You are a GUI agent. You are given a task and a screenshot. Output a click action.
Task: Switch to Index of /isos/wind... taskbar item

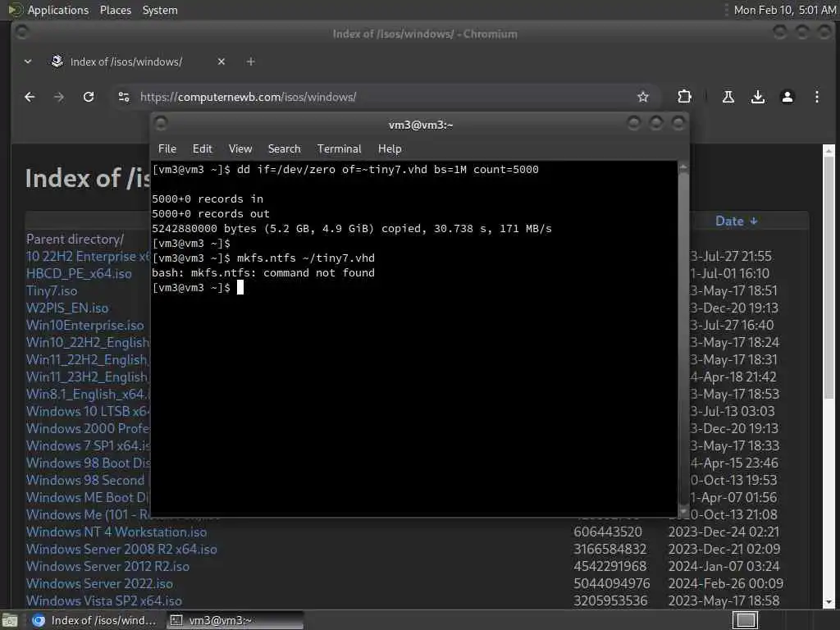[96, 620]
